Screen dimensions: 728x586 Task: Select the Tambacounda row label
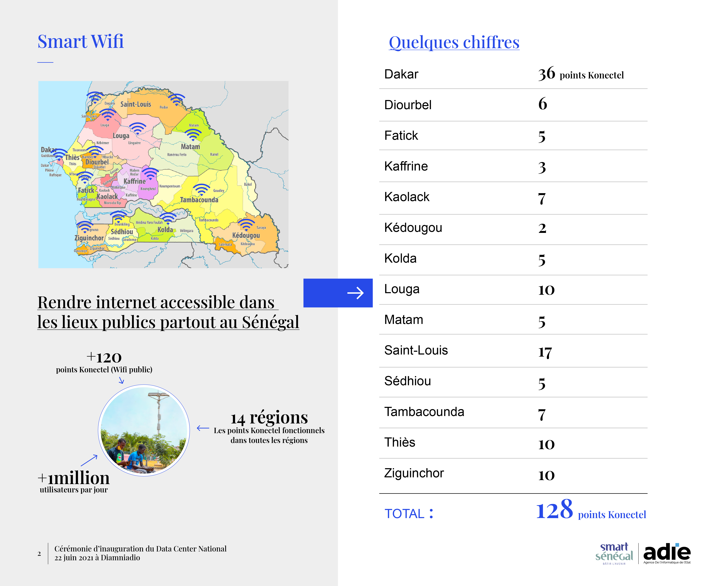click(424, 412)
